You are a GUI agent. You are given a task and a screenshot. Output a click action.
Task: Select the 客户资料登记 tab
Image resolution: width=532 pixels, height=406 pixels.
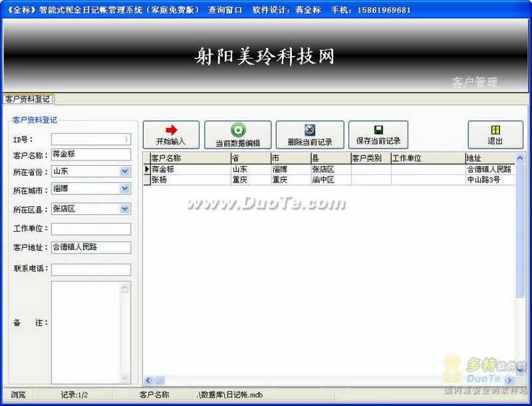(x=27, y=99)
